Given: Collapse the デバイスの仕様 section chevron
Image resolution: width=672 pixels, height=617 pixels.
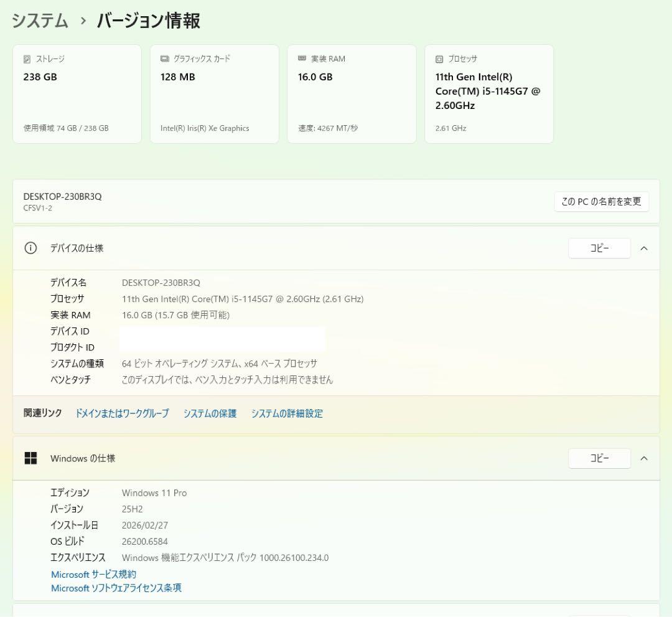Looking at the screenshot, I should tap(644, 248).
